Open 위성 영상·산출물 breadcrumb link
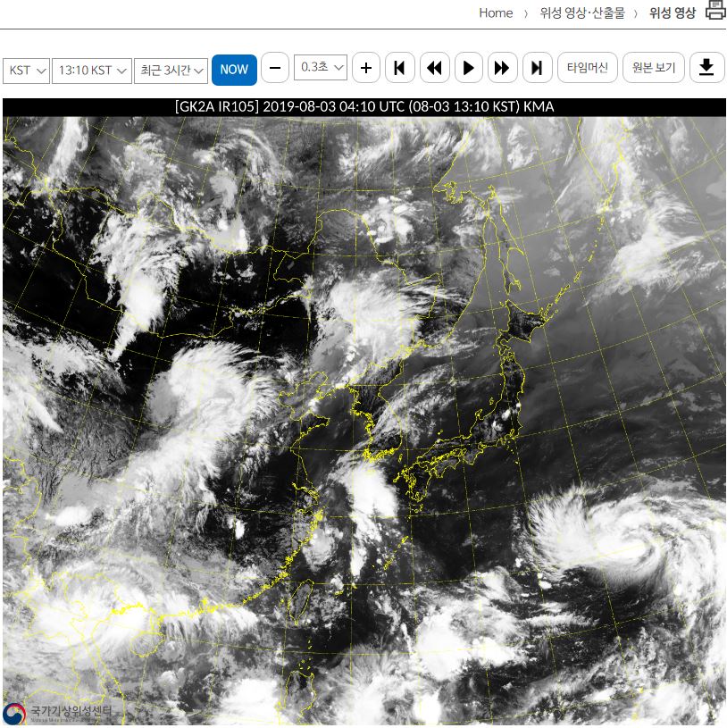Image resolution: width=727 pixels, height=728 pixels. point(581,13)
